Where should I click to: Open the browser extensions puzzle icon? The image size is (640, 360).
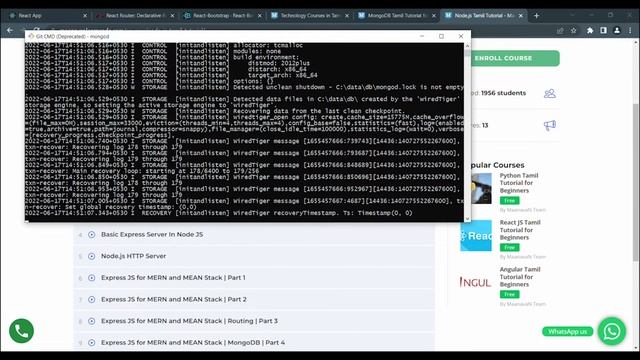[x=590, y=30]
